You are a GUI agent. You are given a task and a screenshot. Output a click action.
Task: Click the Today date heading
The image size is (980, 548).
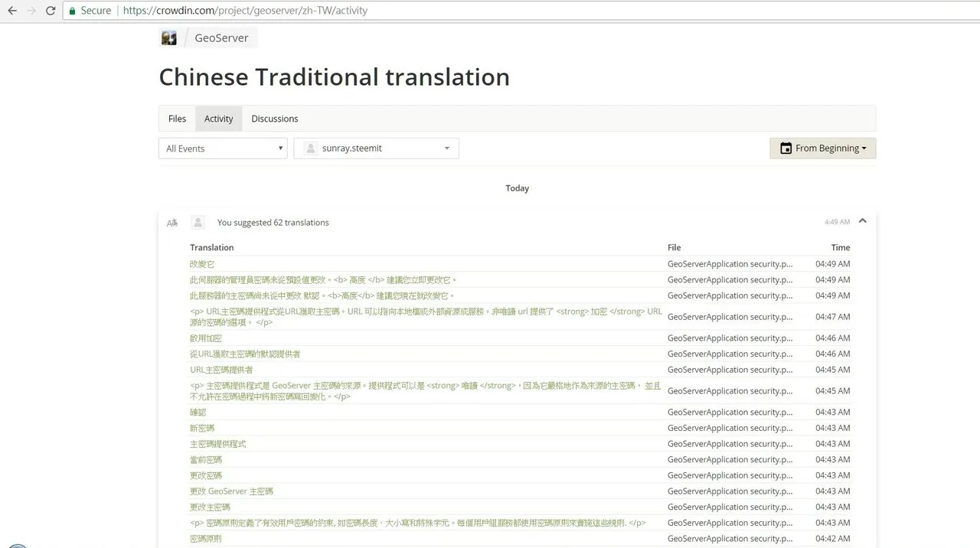pyautogui.click(x=518, y=188)
